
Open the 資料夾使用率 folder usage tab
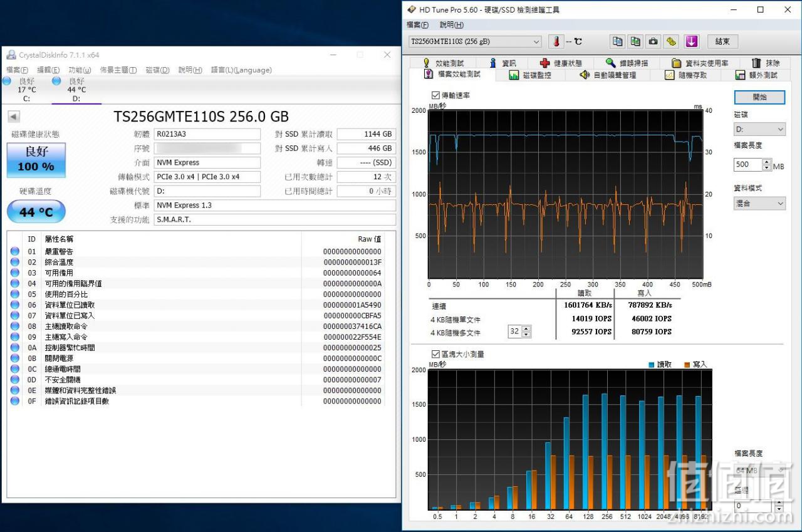click(x=700, y=63)
